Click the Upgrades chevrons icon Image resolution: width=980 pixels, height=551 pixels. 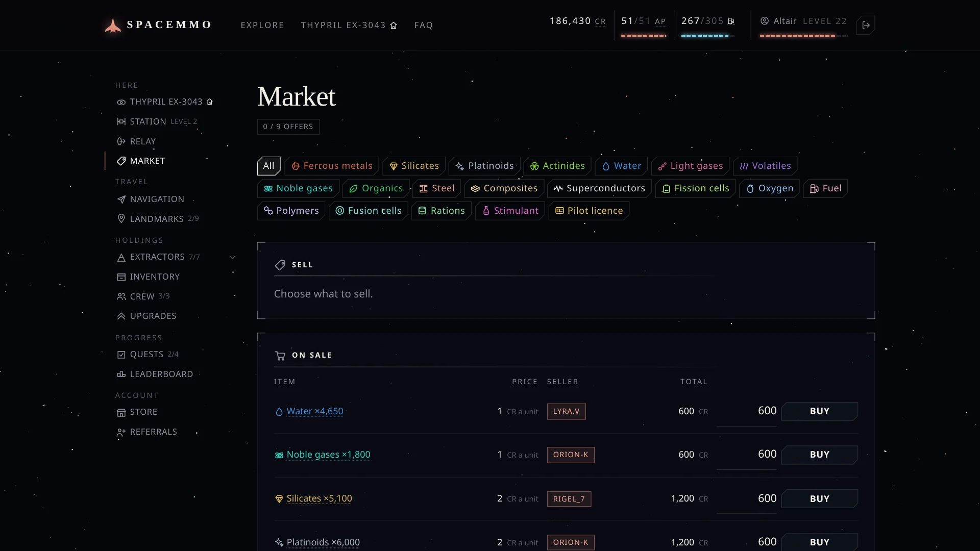tap(121, 316)
